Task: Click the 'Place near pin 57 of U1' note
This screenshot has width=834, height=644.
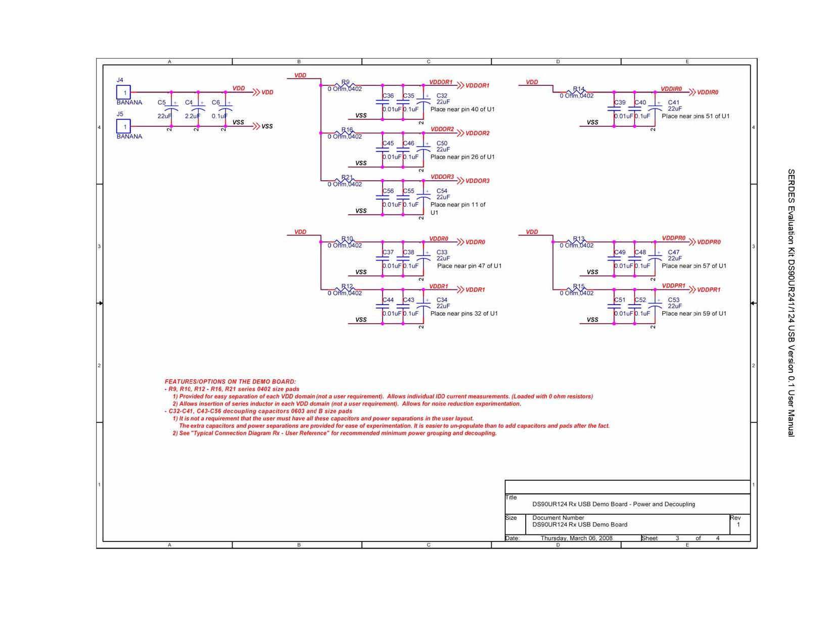Action: [x=693, y=266]
